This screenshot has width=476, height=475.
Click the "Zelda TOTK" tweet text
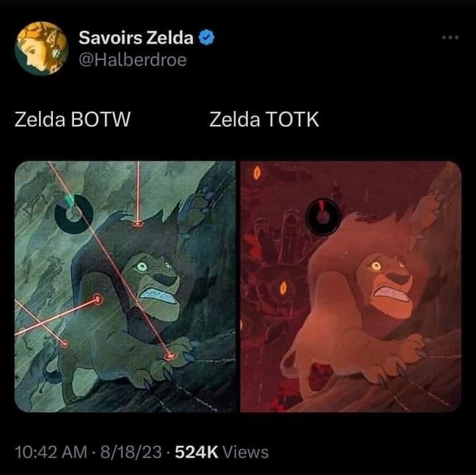tap(264, 121)
